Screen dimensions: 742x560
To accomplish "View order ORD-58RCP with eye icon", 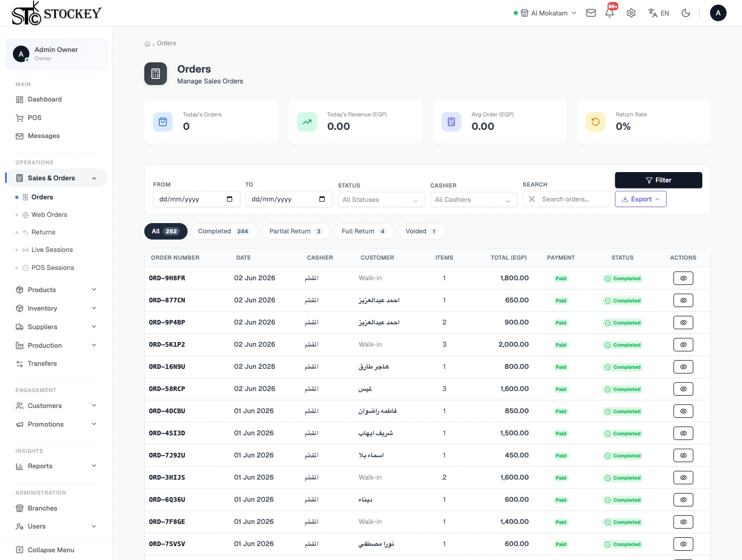I will 683,389.
